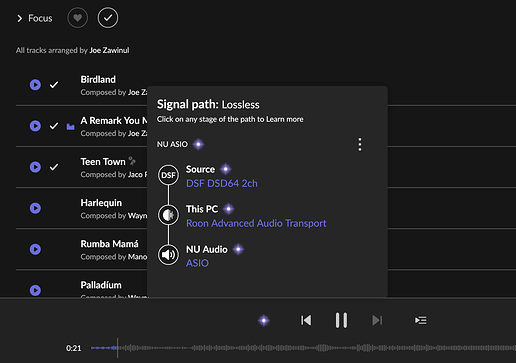Select the Birdland track title
This screenshot has height=363, width=516.
(x=98, y=79)
